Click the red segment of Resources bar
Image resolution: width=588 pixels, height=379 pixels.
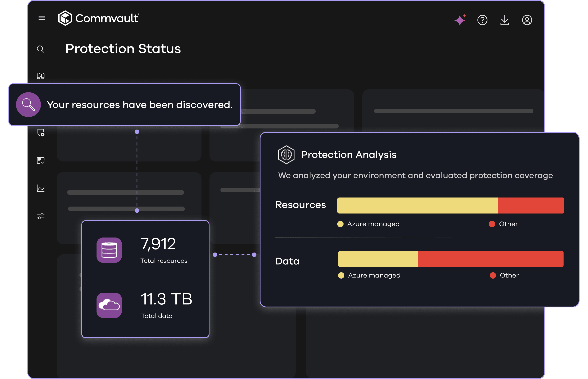(x=531, y=206)
